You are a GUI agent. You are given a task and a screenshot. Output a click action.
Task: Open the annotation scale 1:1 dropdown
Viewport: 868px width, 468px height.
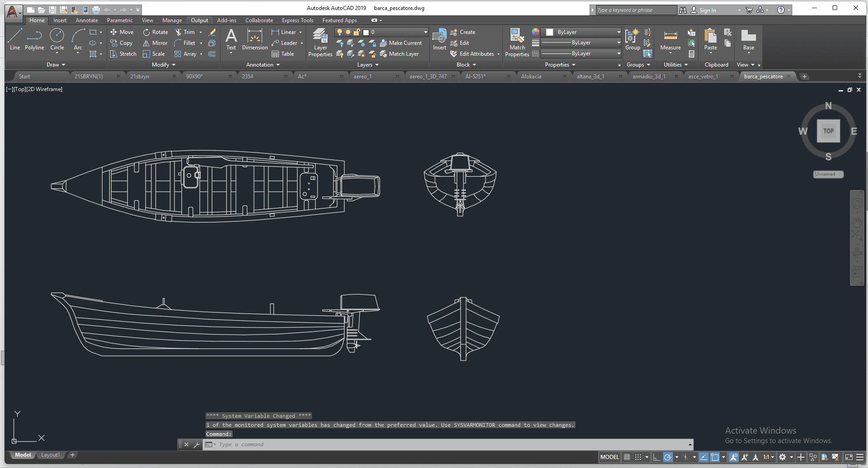coord(768,457)
